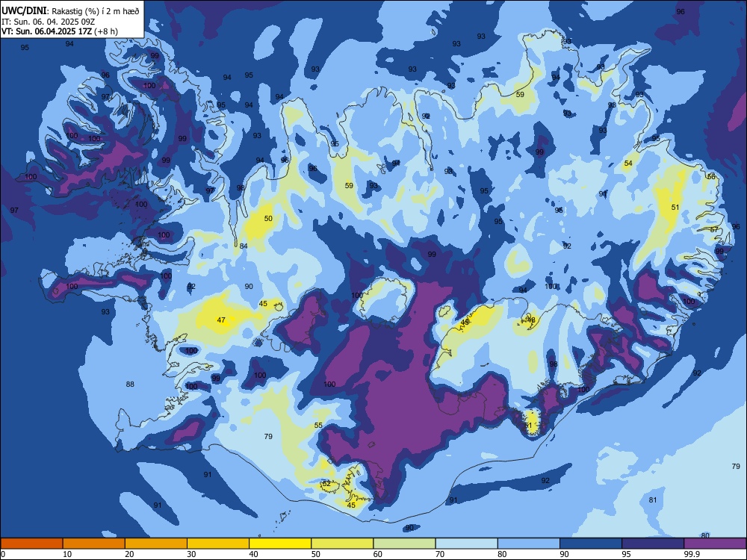This screenshot has height=560, width=747.
Task: Click the amber 30–40 legend swatch
Action: tap(218, 544)
